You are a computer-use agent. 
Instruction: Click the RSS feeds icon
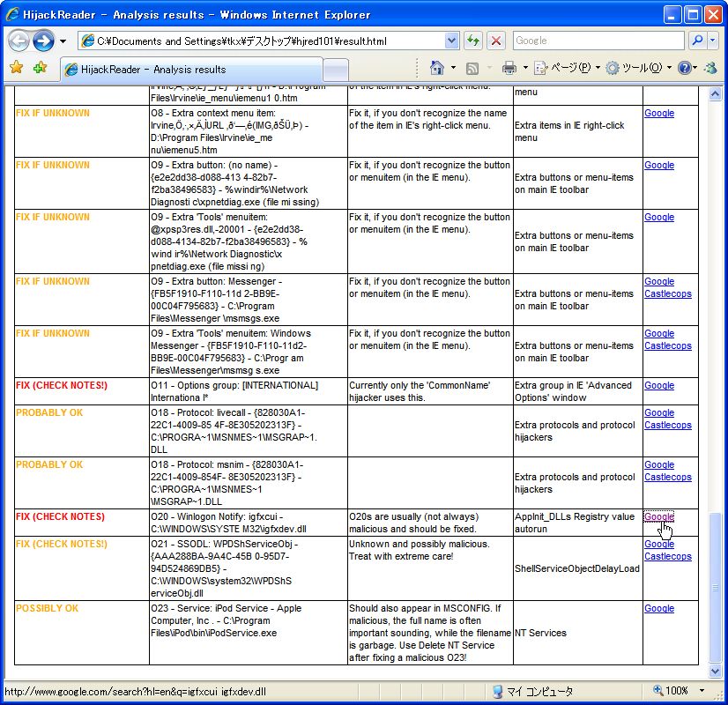[x=472, y=69]
